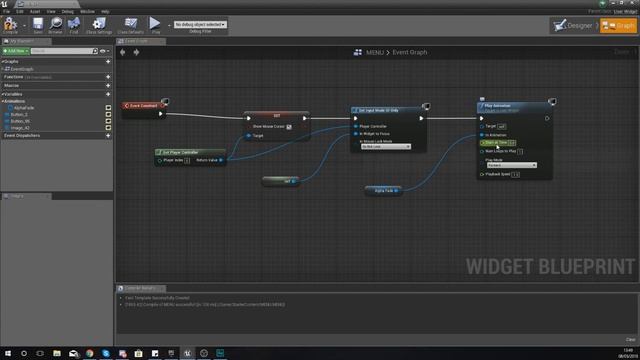Toggle AlphaFade variable visibility box
Screen dimensions: 640x360
point(108,108)
